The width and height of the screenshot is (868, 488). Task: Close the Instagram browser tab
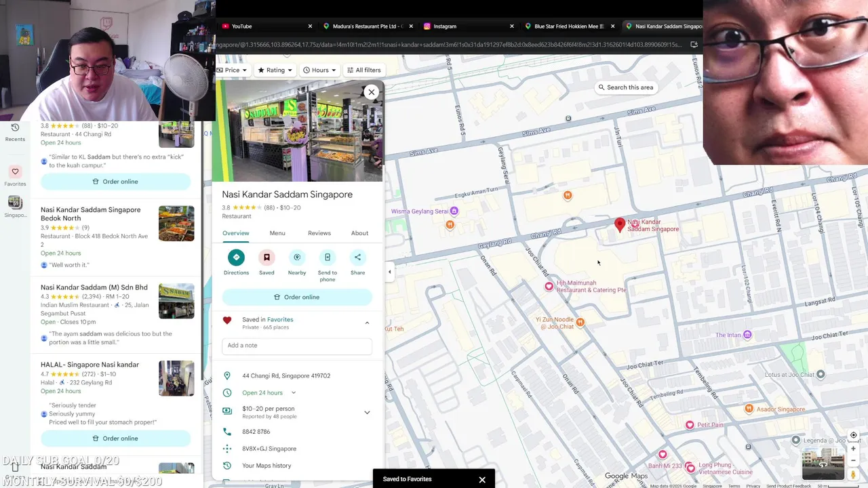click(x=511, y=26)
